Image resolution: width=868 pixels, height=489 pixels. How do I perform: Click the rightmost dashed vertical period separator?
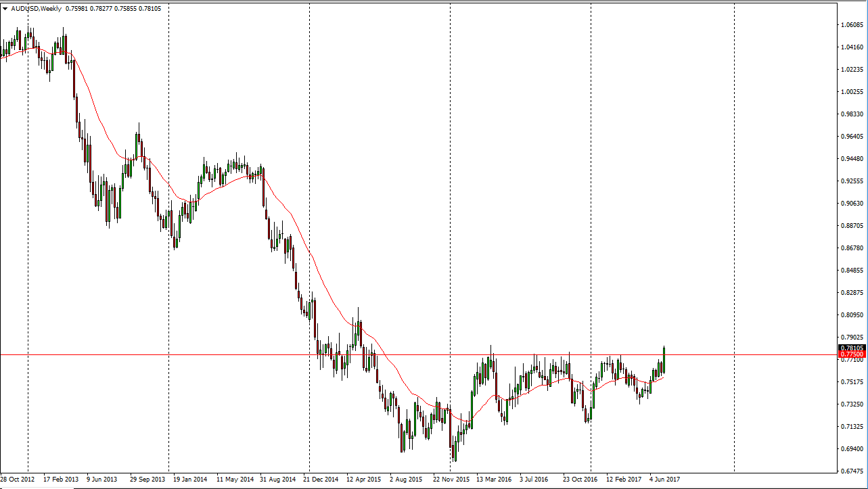pyautogui.click(x=734, y=237)
